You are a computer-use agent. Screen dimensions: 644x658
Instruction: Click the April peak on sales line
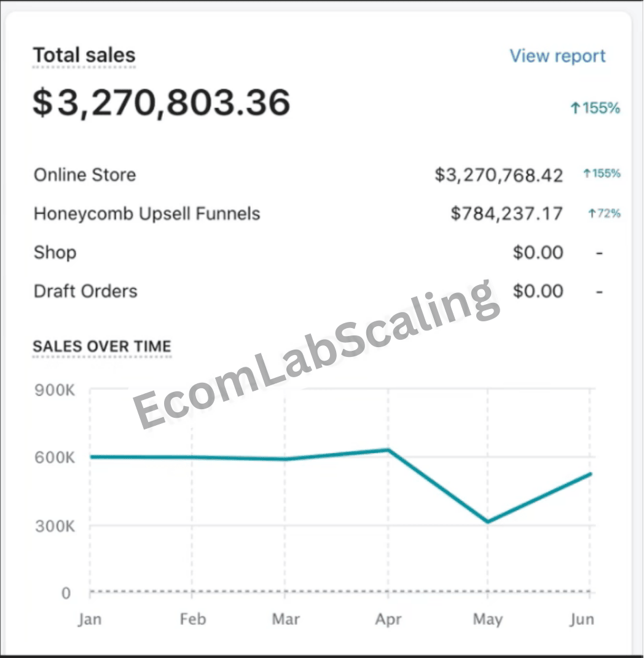[x=388, y=450]
